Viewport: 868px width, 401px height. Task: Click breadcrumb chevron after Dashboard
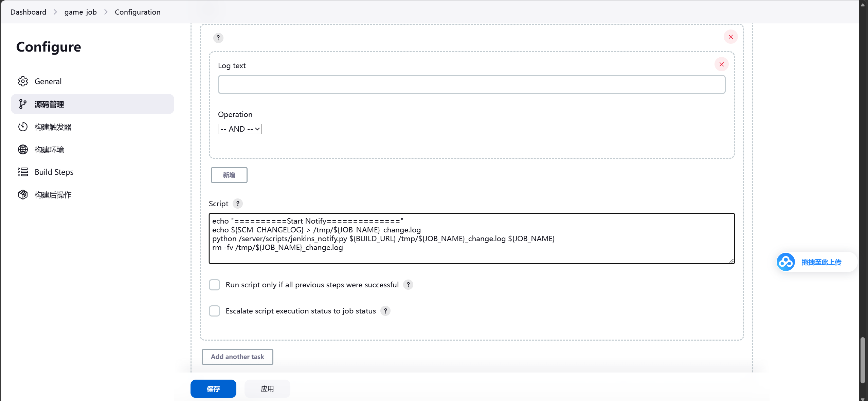(x=55, y=12)
